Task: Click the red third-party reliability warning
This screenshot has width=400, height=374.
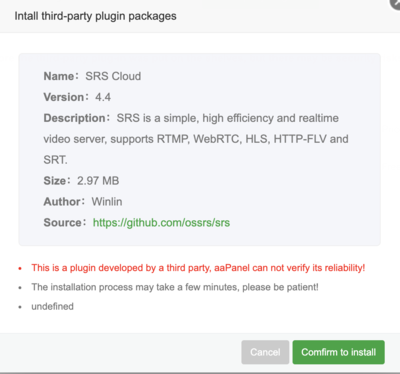Action: tap(198, 268)
